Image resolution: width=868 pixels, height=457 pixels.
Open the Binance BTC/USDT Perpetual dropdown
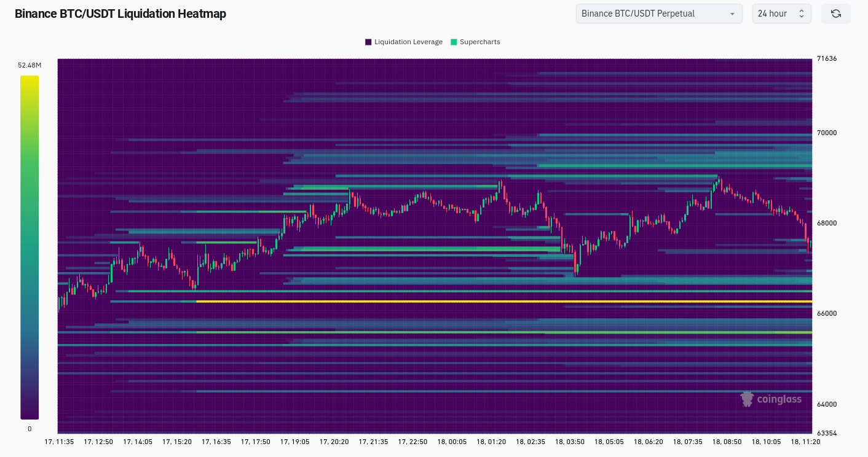[x=658, y=14]
